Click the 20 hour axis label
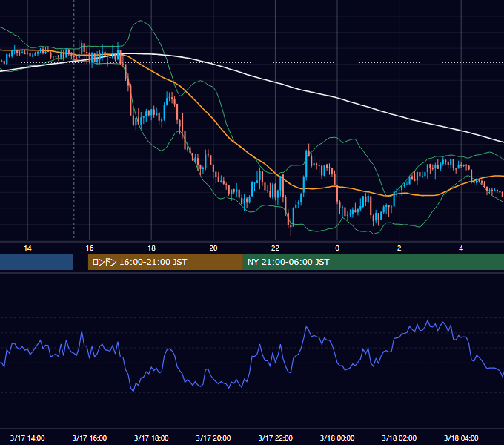 click(x=213, y=248)
